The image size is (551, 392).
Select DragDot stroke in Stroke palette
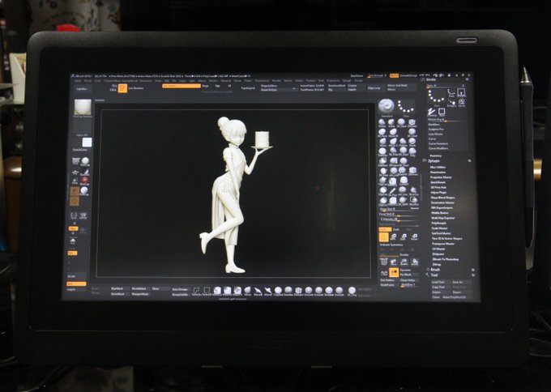[451, 104]
